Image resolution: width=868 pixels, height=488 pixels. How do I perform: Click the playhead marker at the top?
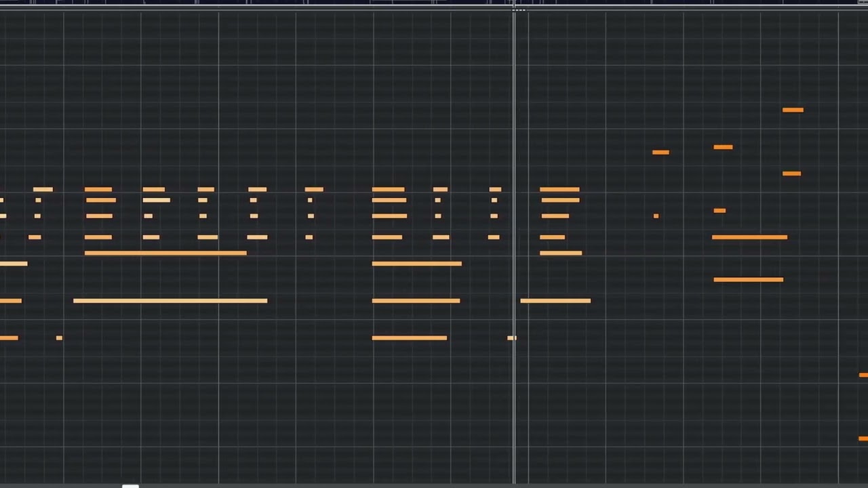(518, 9)
